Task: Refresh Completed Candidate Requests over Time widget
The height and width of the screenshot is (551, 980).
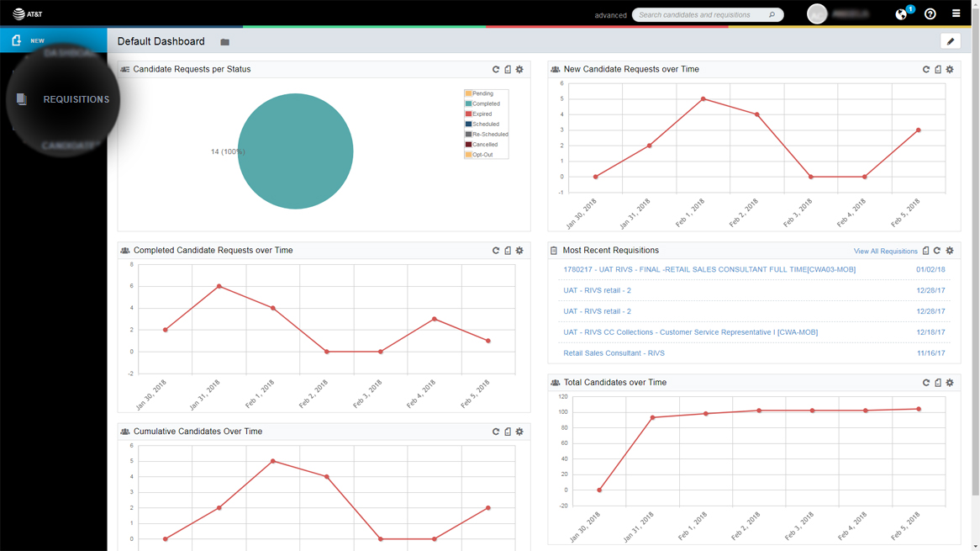Action: pyautogui.click(x=496, y=251)
